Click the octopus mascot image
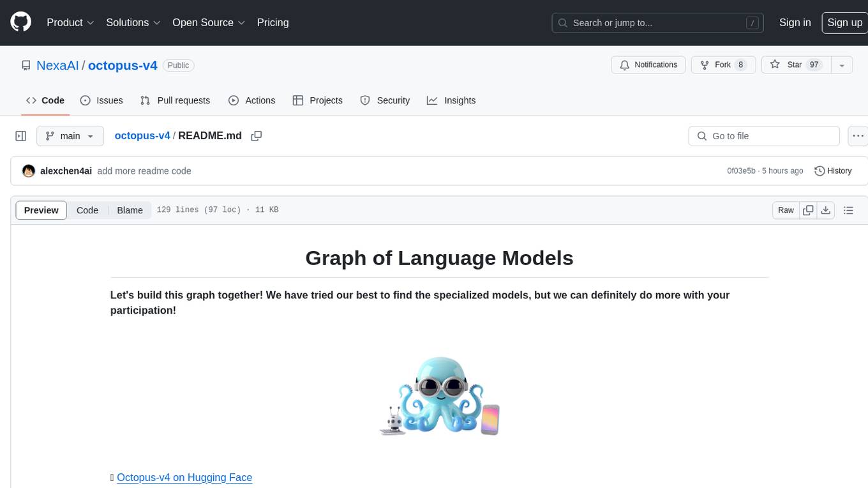868x488 pixels. (439, 395)
